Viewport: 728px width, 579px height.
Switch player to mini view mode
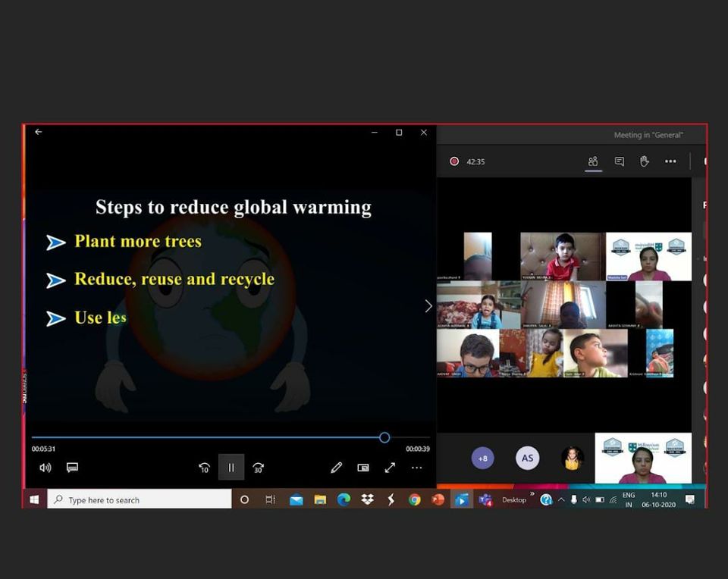pyautogui.click(x=363, y=468)
